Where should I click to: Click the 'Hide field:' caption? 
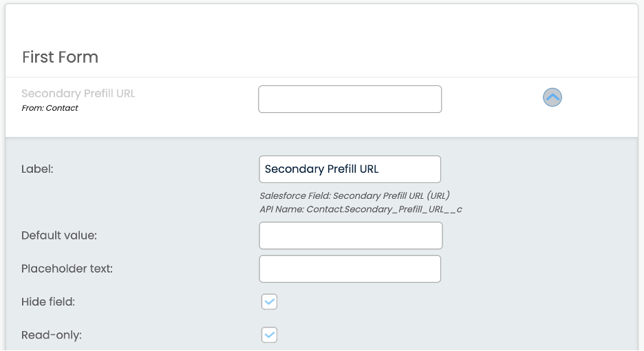click(x=48, y=301)
